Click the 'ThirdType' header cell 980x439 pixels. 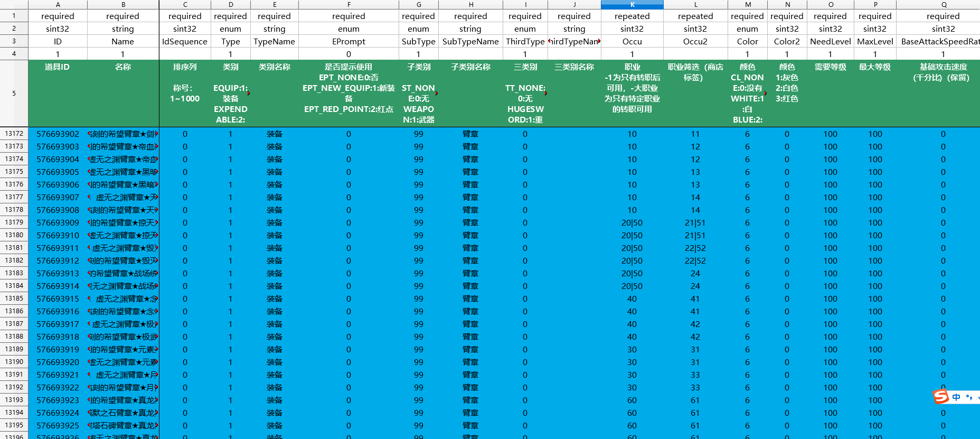(525, 41)
